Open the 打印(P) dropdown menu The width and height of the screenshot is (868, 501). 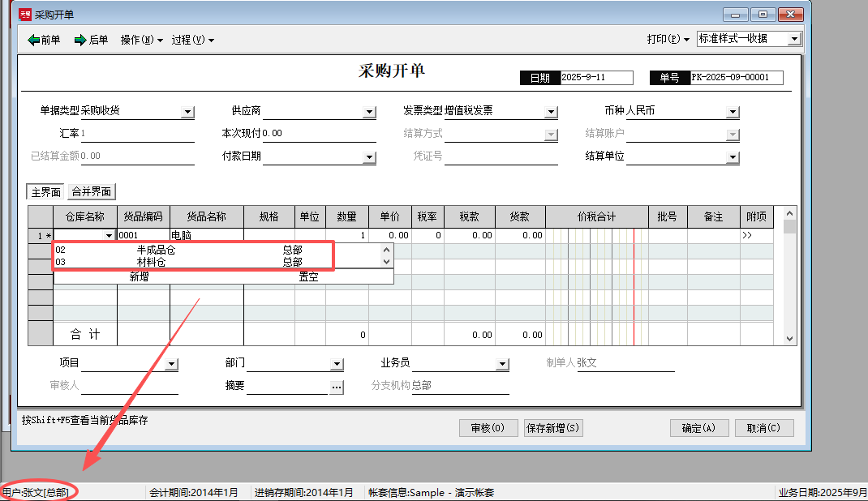[x=668, y=39]
